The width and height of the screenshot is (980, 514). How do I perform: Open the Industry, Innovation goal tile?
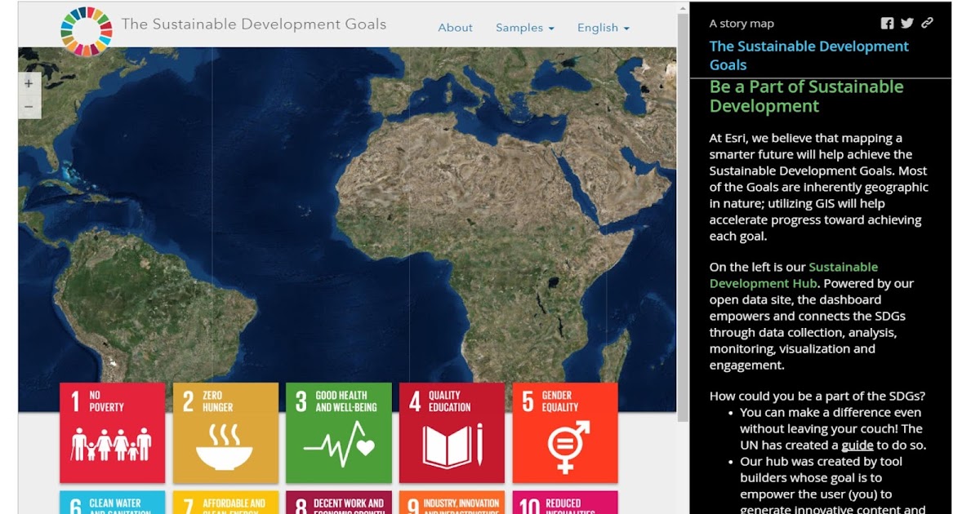(x=452, y=504)
